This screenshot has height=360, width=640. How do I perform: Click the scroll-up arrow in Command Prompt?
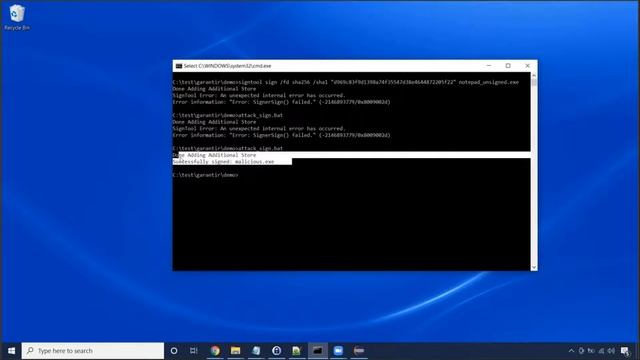click(534, 76)
